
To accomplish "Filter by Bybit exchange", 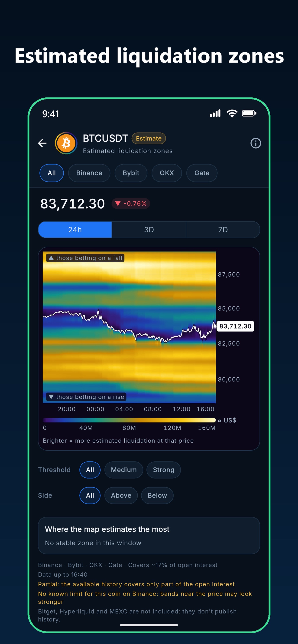I will click(131, 173).
